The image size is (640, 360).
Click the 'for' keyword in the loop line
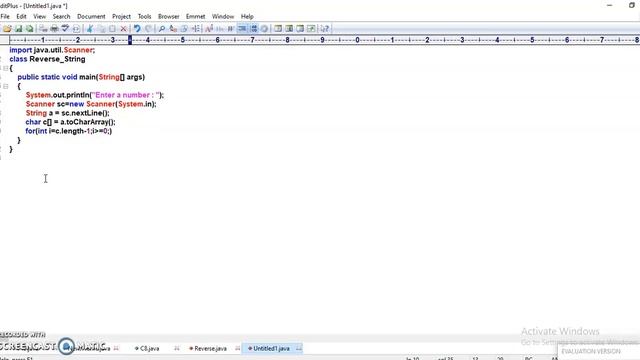pyautogui.click(x=30, y=131)
